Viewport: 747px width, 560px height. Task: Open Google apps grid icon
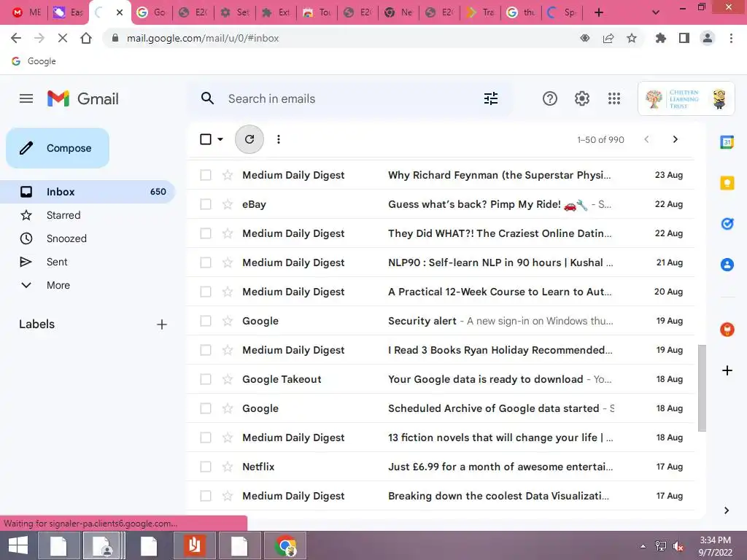614,98
